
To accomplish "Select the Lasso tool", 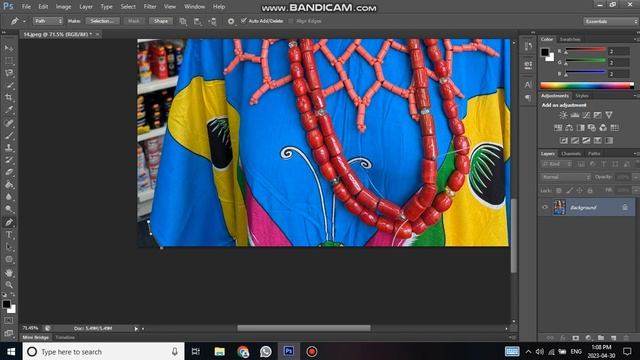I will pyautogui.click(x=9, y=73).
